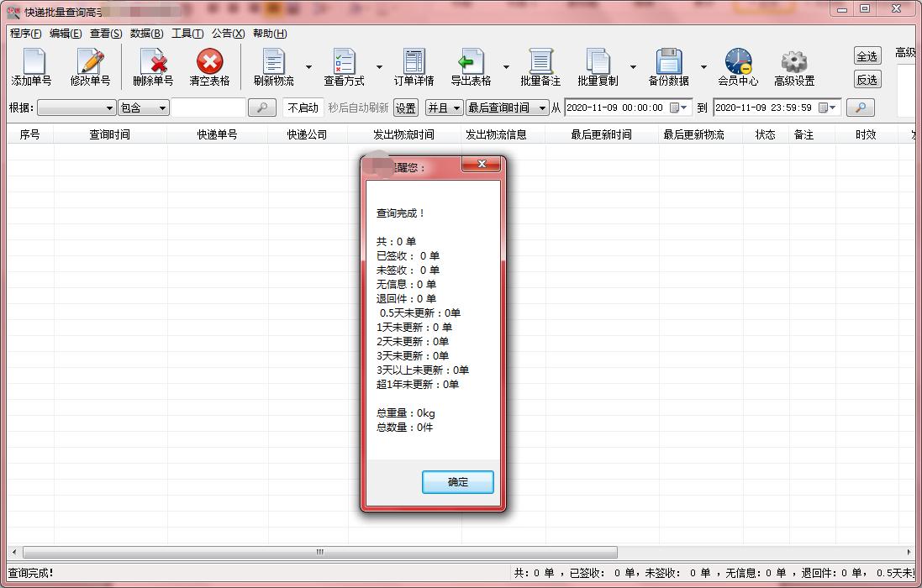Open the 批量备注 batch remarks tool
This screenshot has height=588, width=922.
[540, 66]
